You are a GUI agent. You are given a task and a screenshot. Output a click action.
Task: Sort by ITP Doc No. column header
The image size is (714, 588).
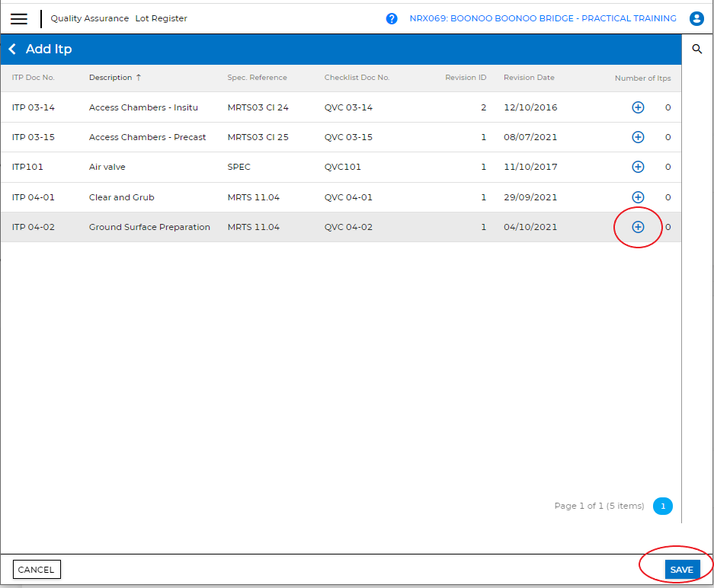(34, 78)
